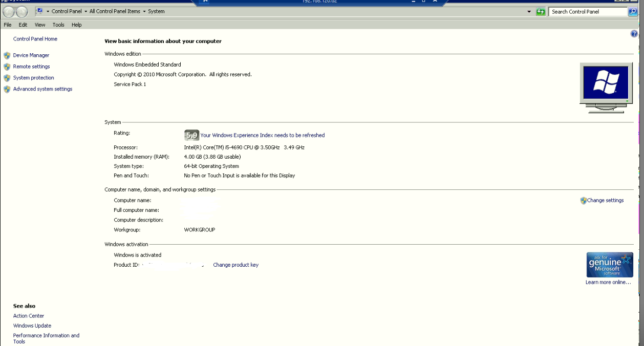Screen dimensions: 644x346
Task: Click the shield icon beside Change settings
Action: [x=583, y=201]
